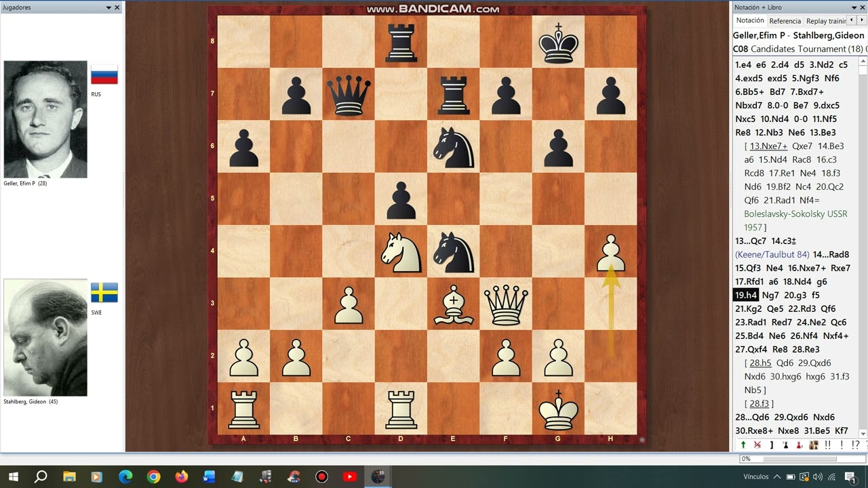
Task: Click the Vínculos taskbar toolbar label
Action: tap(755, 476)
